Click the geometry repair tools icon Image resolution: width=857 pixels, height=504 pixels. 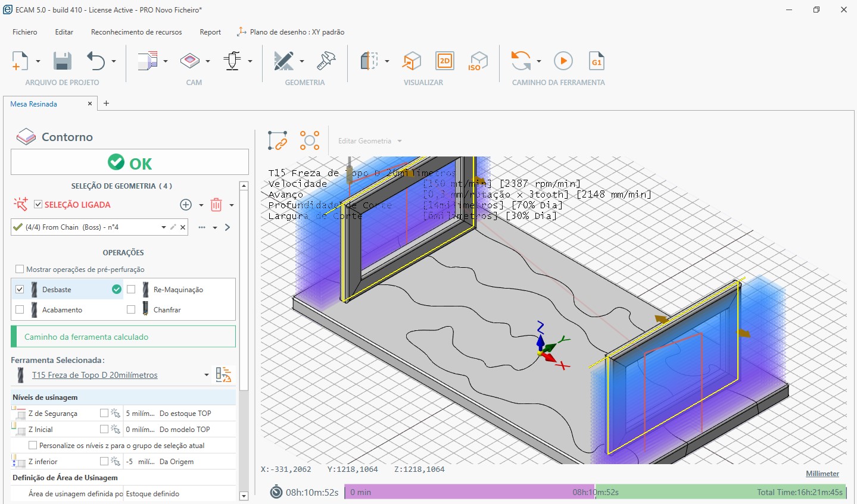326,61
